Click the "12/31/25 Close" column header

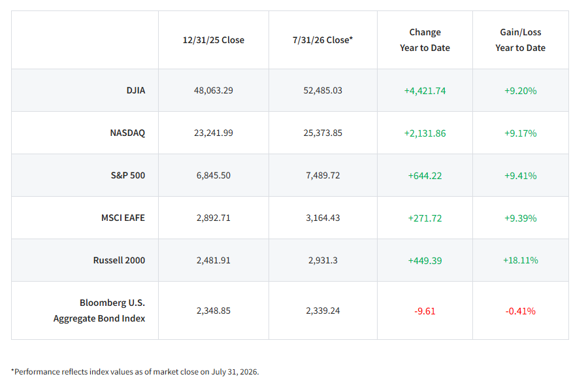pos(214,40)
